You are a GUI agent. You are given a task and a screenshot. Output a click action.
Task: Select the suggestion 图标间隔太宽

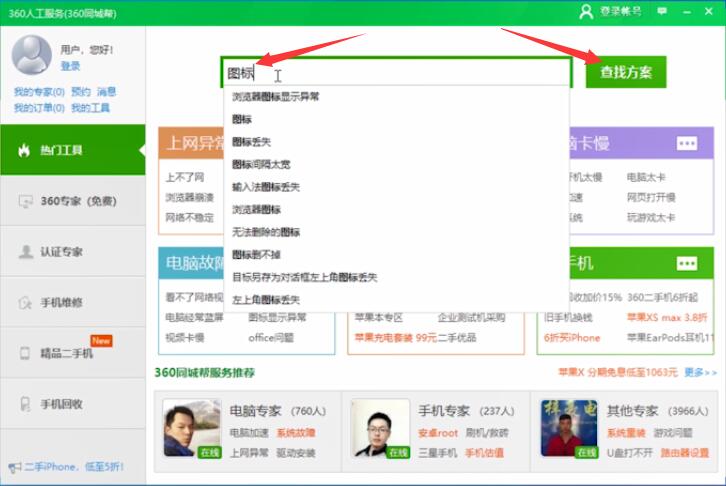pyautogui.click(x=396, y=164)
